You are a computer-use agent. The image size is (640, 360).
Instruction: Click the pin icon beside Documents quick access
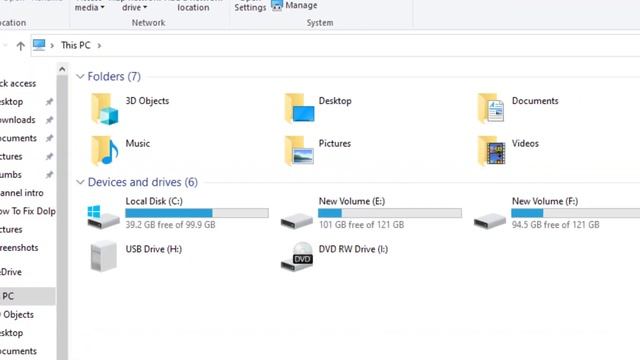(49, 138)
